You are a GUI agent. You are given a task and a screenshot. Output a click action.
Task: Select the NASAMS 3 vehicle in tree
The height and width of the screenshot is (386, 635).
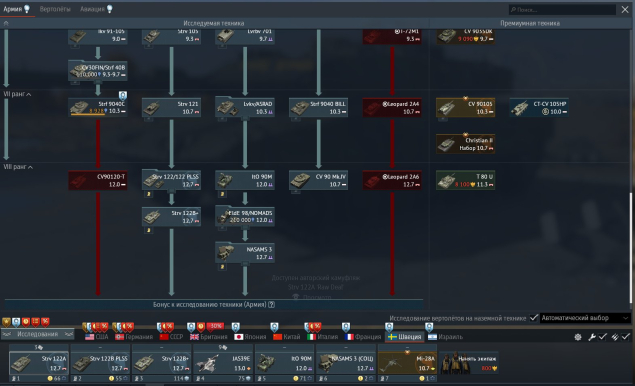pos(245,253)
